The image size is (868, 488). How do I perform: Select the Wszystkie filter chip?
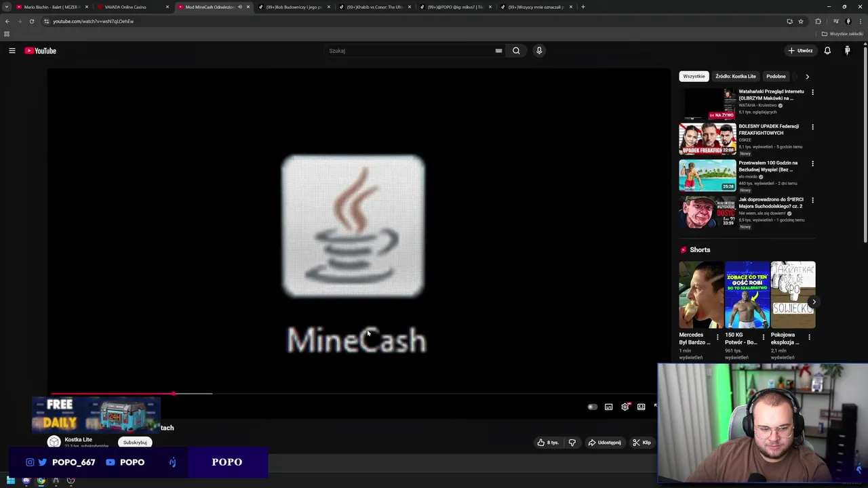pos(694,77)
